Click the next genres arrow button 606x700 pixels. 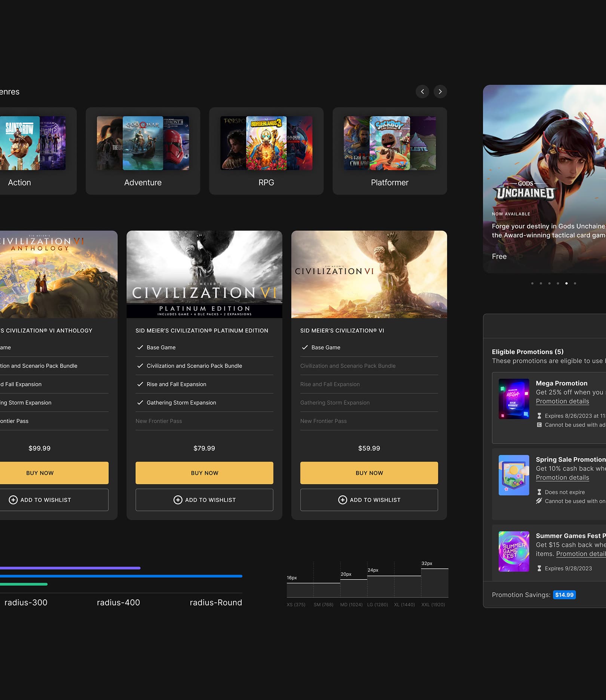pyautogui.click(x=440, y=92)
